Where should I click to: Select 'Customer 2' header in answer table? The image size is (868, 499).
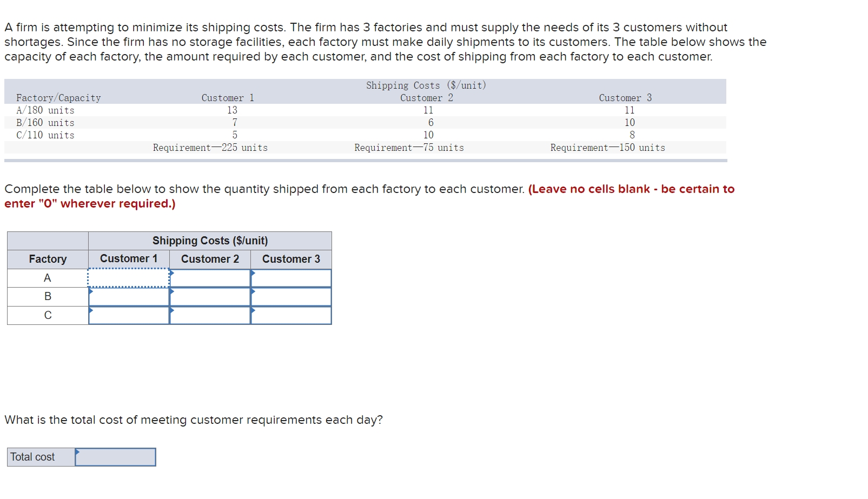click(210, 259)
